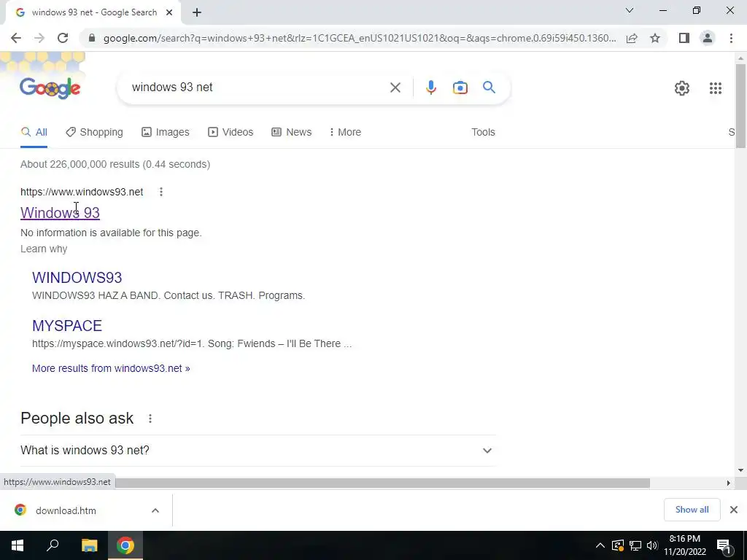
Task: Switch to the News tab
Action: pyautogui.click(x=292, y=133)
